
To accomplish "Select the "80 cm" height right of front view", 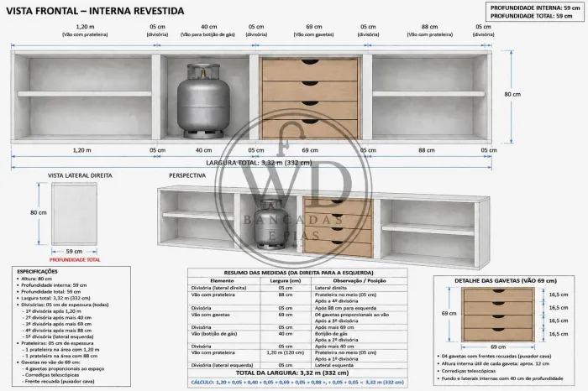I will click(512, 94).
